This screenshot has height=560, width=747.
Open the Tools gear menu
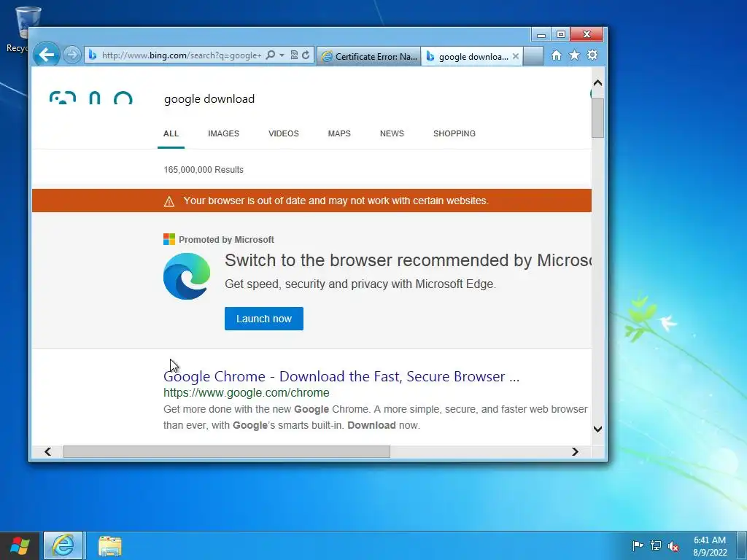click(592, 55)
